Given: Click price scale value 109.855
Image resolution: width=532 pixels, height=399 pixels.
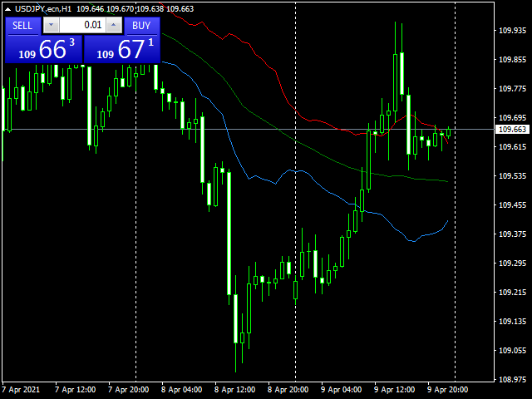Looking at the screenshot, I should click(x=512, y=60).
